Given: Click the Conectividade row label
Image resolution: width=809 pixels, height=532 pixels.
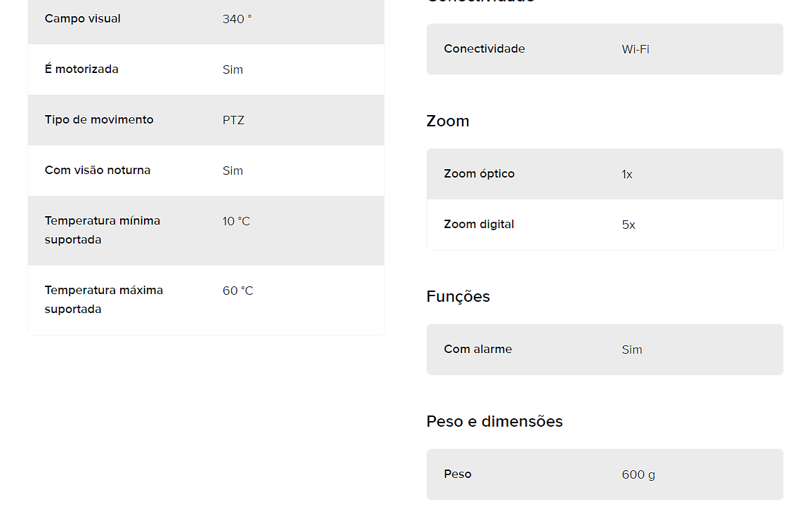Looking at the screenshot, I should point(485,49).
